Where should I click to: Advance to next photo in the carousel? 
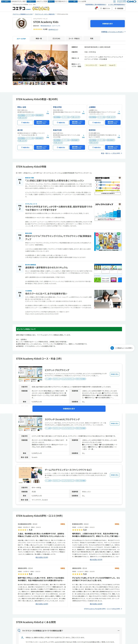(x=64, y=62)
